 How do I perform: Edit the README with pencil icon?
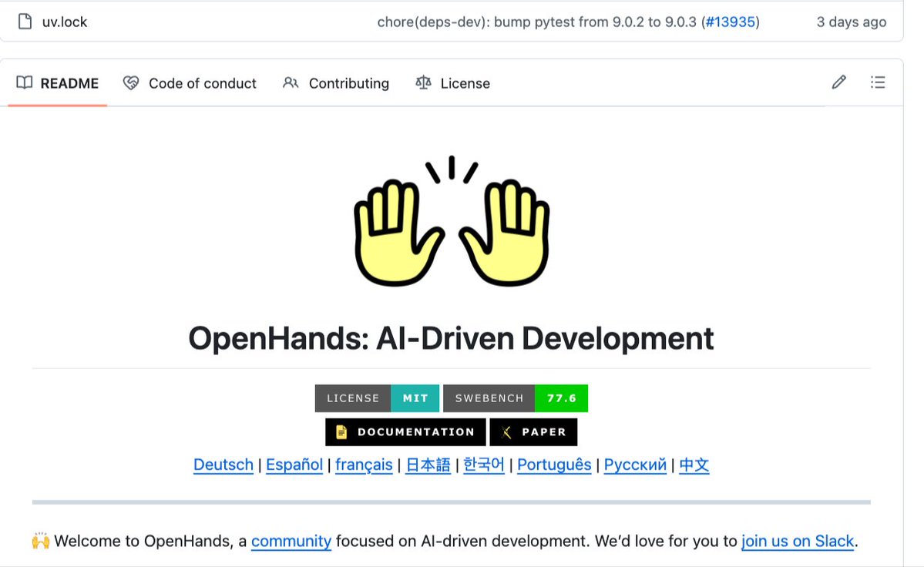(839, 82)
